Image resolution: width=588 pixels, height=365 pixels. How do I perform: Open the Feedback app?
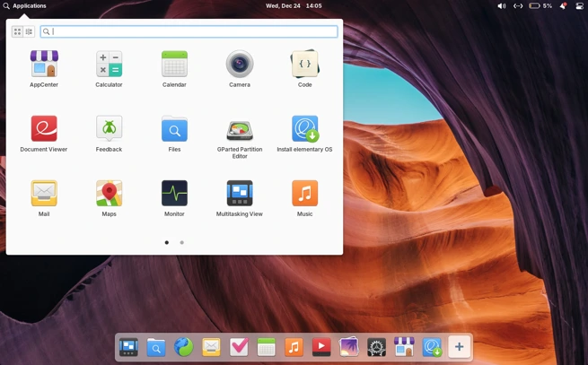pyautogui.click(x=109, y=134)
